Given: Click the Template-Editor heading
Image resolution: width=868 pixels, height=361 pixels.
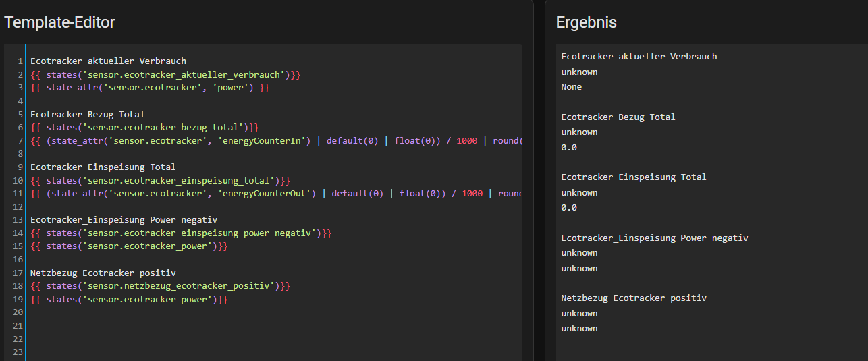Looking at the screenshot, I should coord(59,22).
